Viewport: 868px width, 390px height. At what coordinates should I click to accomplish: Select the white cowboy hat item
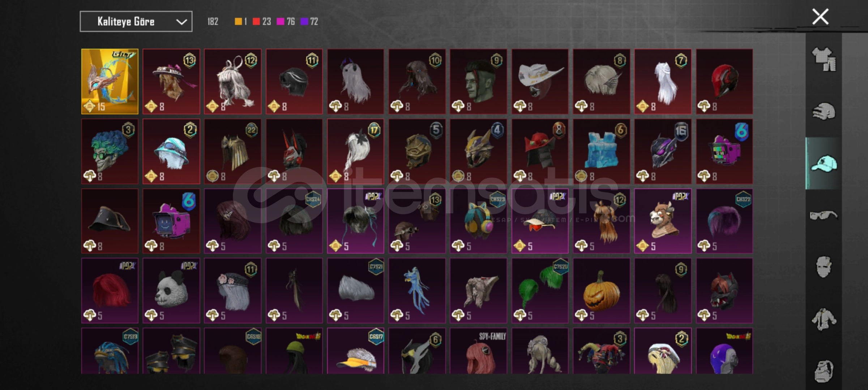click(x=540, y=82)
